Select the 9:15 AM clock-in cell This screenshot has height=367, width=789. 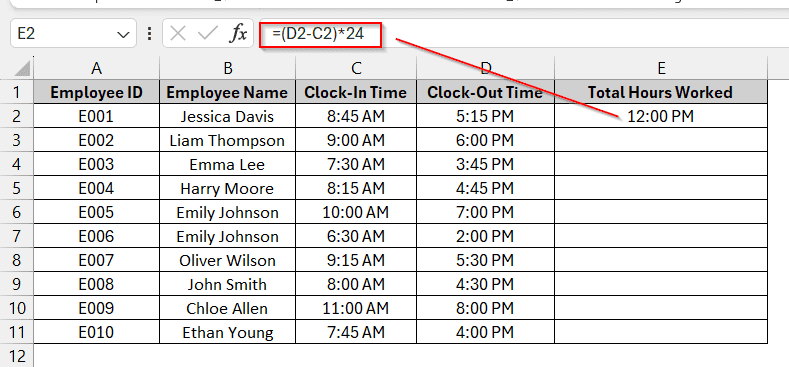(356, 260)
